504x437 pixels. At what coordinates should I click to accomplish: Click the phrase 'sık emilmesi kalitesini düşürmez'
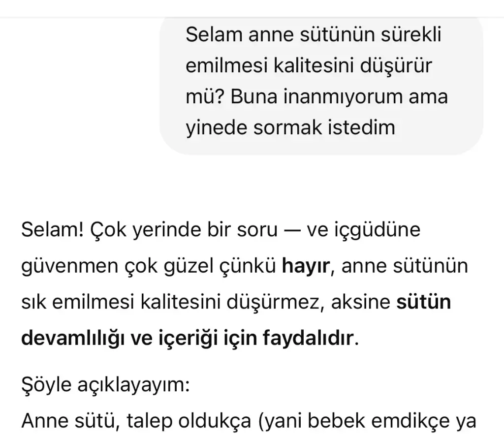click(172, 302)
